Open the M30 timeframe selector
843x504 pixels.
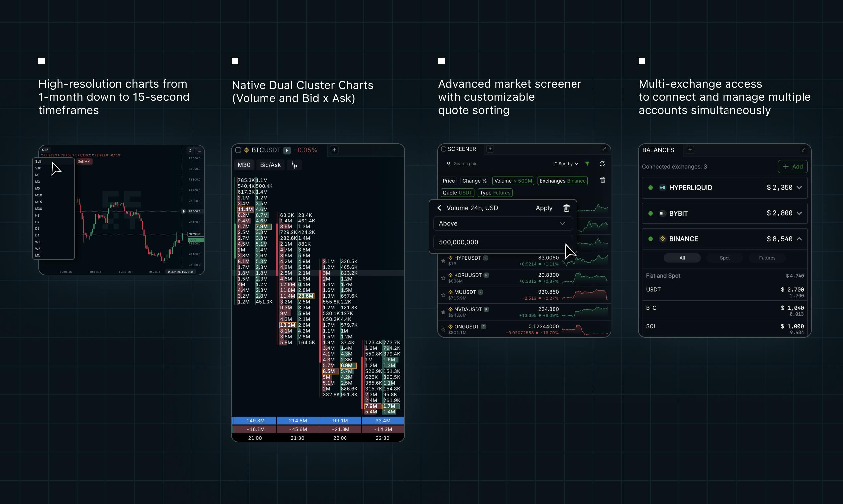[244, 165]
